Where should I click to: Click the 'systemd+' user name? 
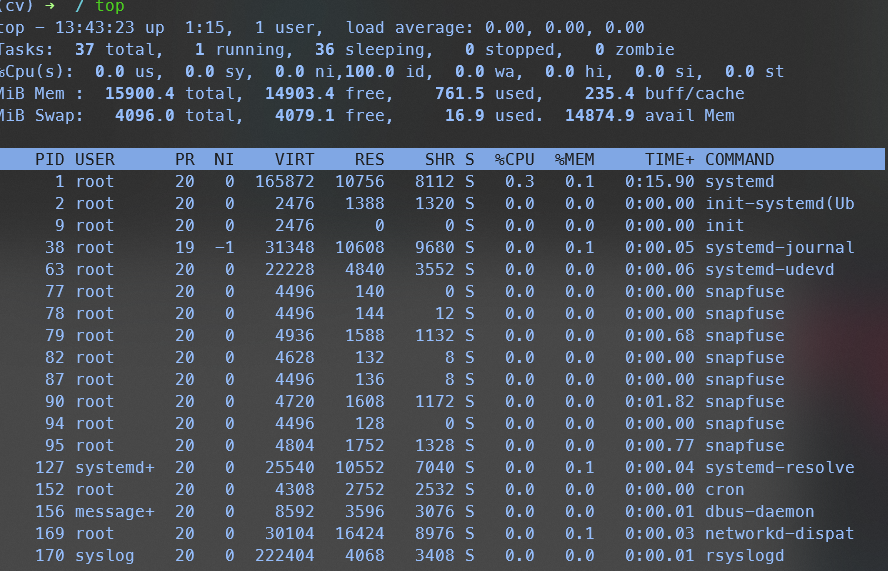coord(115,468)
